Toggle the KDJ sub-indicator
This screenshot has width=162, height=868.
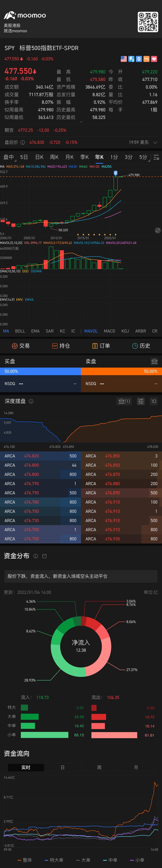(125, 331)
